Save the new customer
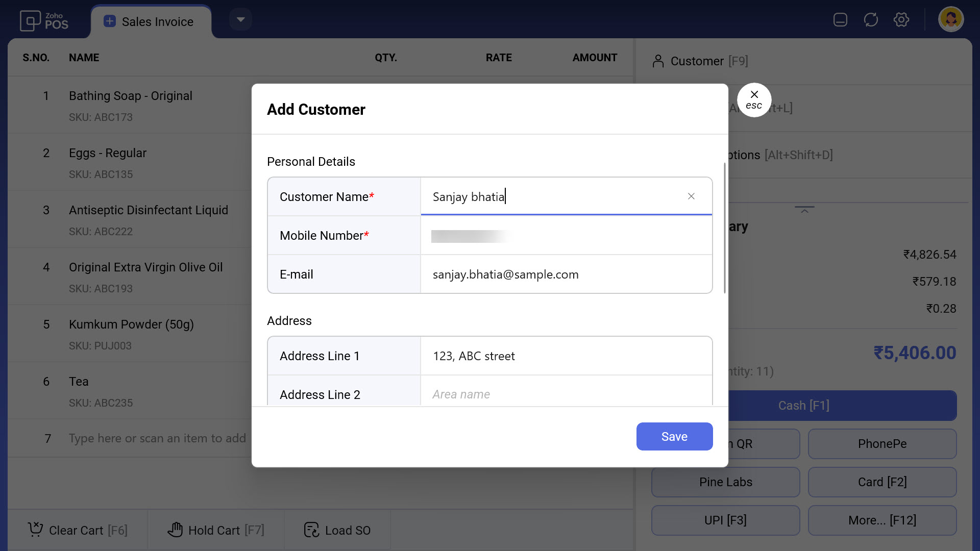The image size is (980, 551). (674, 437)
